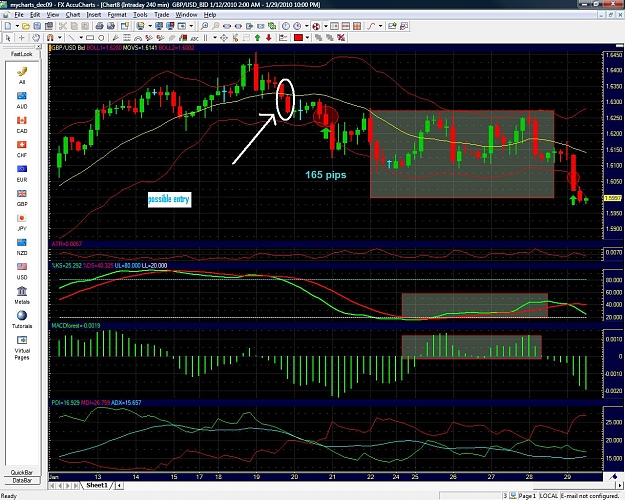
Task: Click the delete objects red X icon
Action: pos(341,37)
